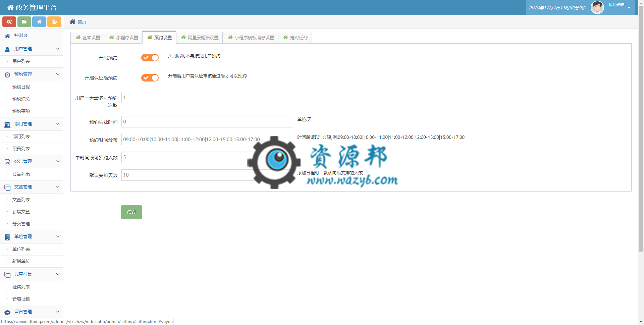Toggle the 开启预约 switch

tap(150, 58)
